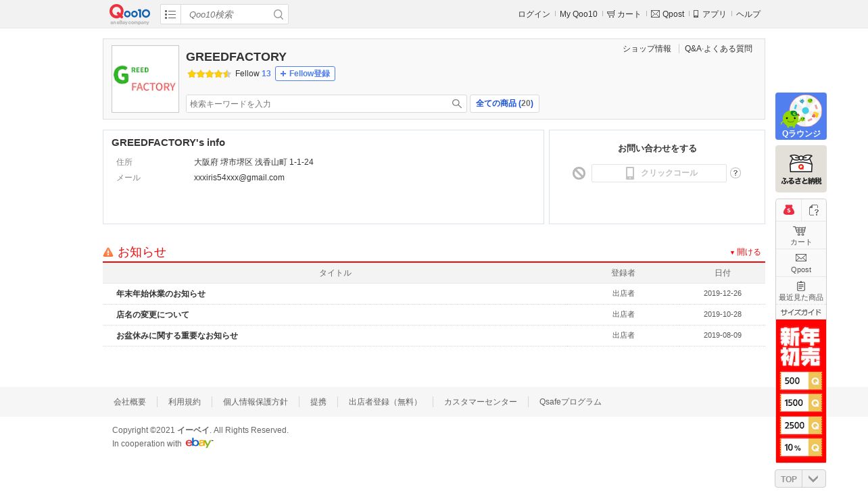Click the Qoo10 search magnifier icon

(x=279, y=14)
